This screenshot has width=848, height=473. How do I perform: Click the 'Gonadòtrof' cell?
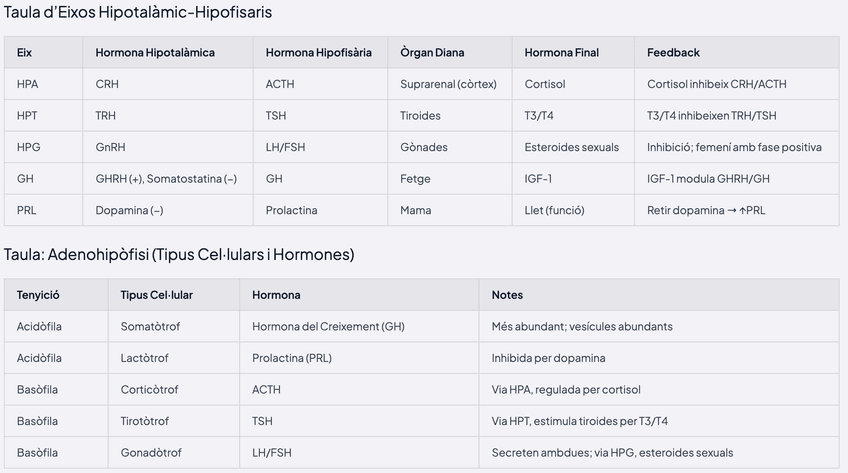[150, 453]
